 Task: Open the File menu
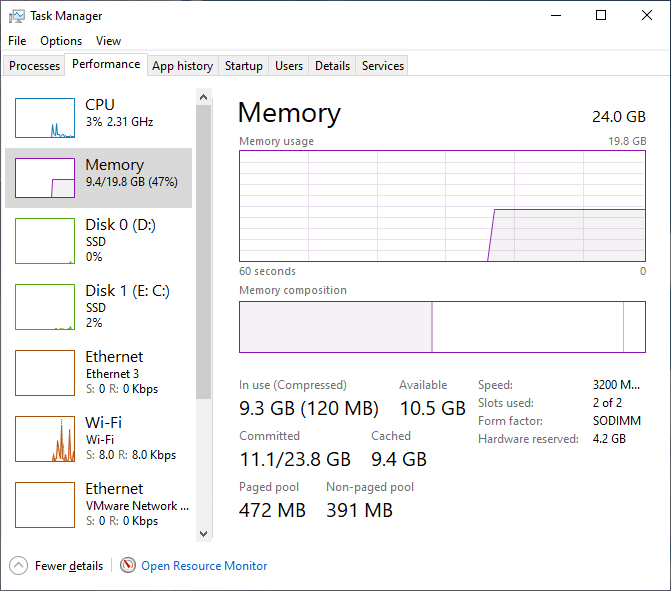17,41
